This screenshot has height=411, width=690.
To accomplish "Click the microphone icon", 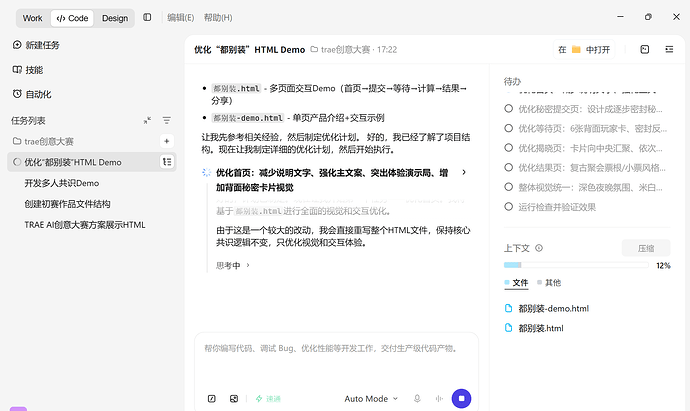I will pyautogui.click(x=417, y=399).
